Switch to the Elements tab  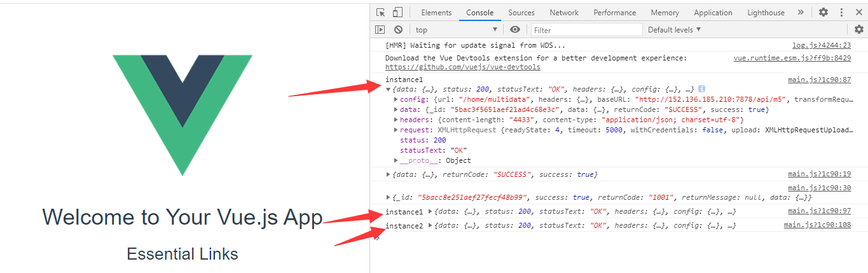pos(436,12)
